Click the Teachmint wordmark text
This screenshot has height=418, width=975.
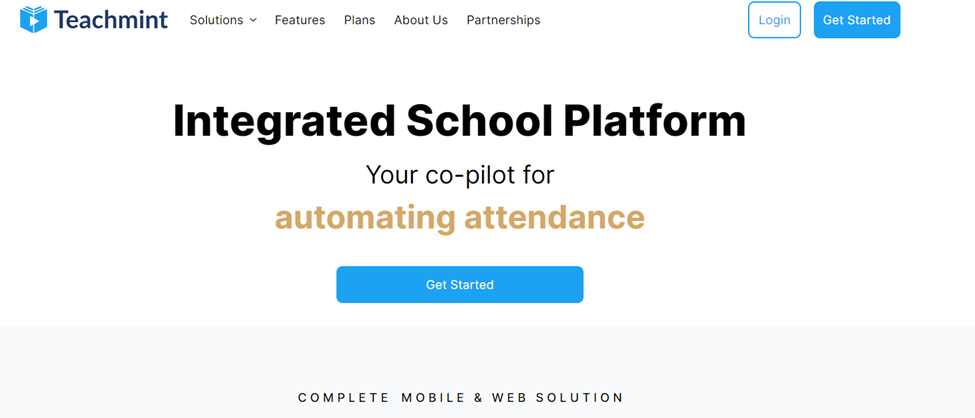[x=111, y=20]
